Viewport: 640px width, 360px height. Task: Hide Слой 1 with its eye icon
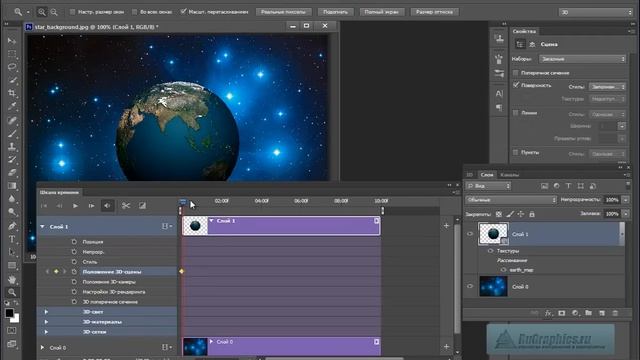pyautogui.click(x=470, y=234)
